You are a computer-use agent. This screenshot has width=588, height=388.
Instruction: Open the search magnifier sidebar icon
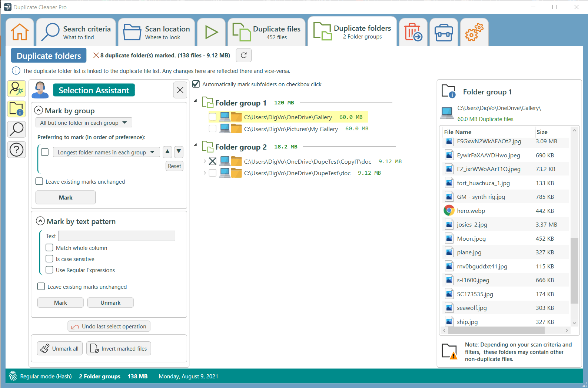pos(16,129)
